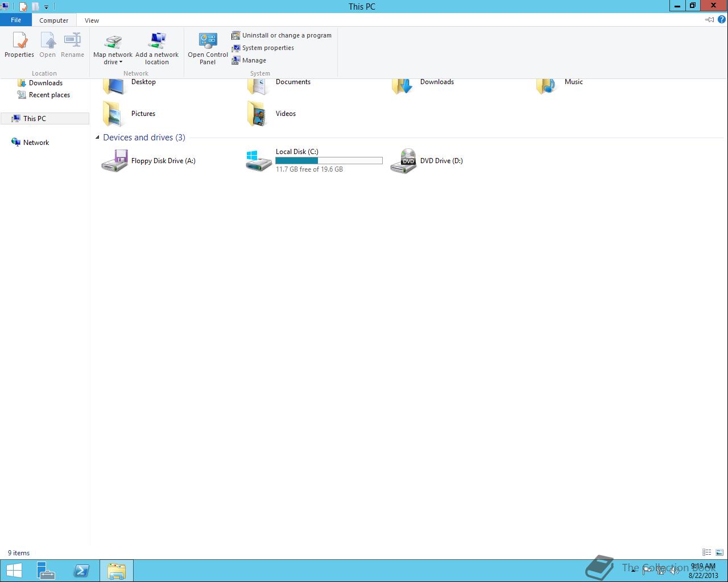Click the network tray icon

click(x=661, y=571)
